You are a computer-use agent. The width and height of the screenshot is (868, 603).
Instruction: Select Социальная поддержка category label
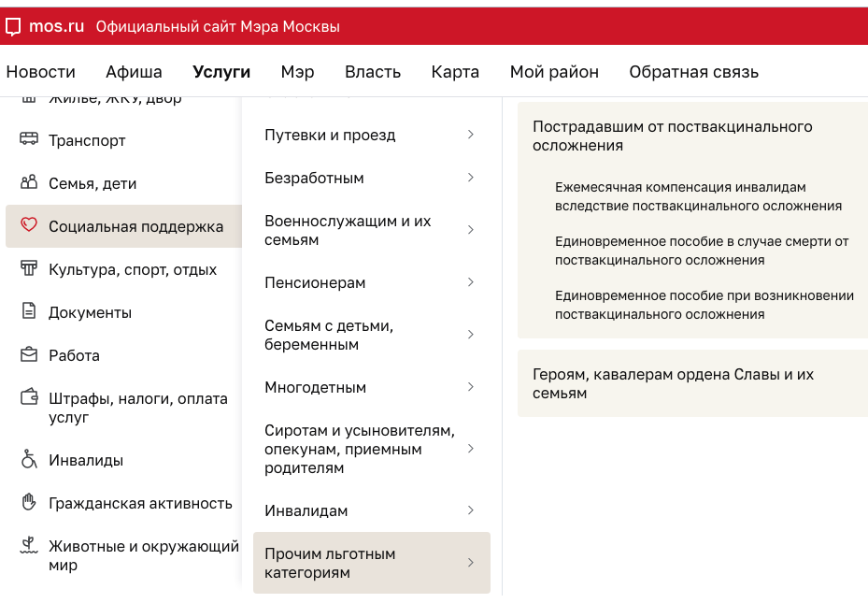pos(135,226)
